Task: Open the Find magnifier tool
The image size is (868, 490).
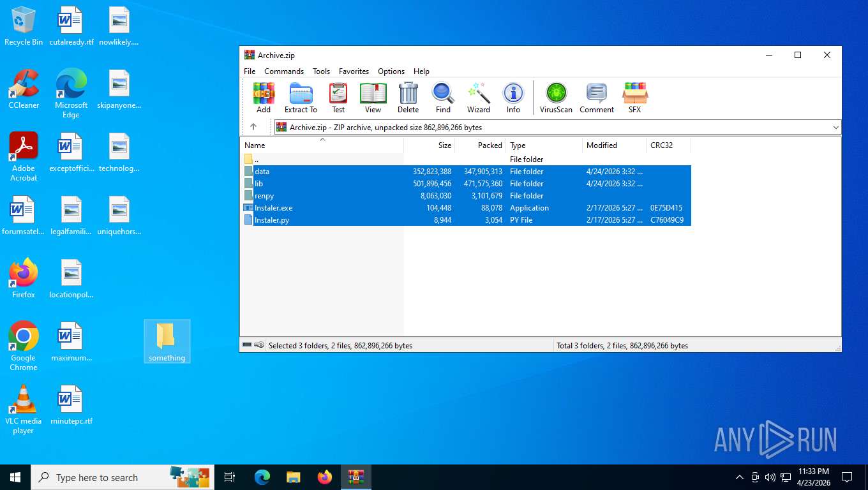Action: [443, 98]
